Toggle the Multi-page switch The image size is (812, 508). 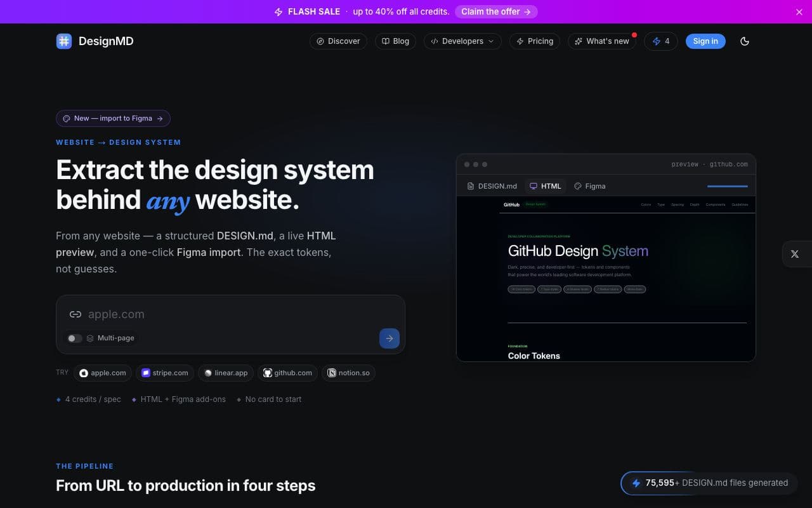click(75, 338)
